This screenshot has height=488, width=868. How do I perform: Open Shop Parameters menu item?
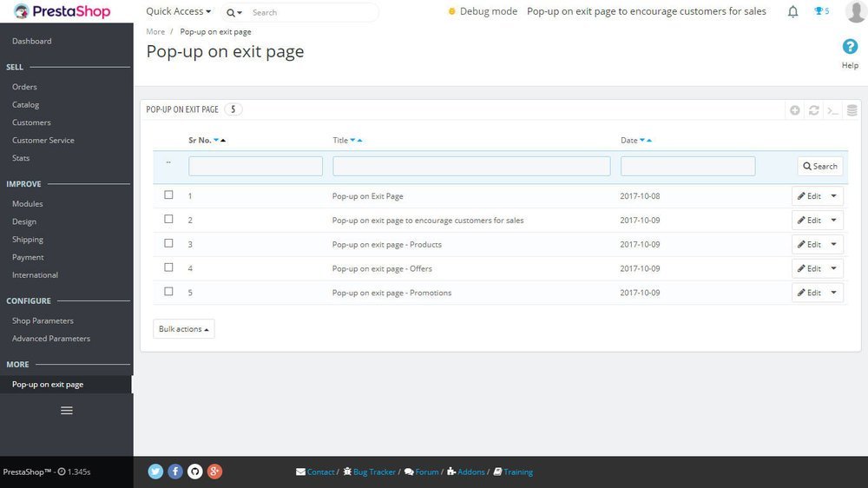click(43, 320)
